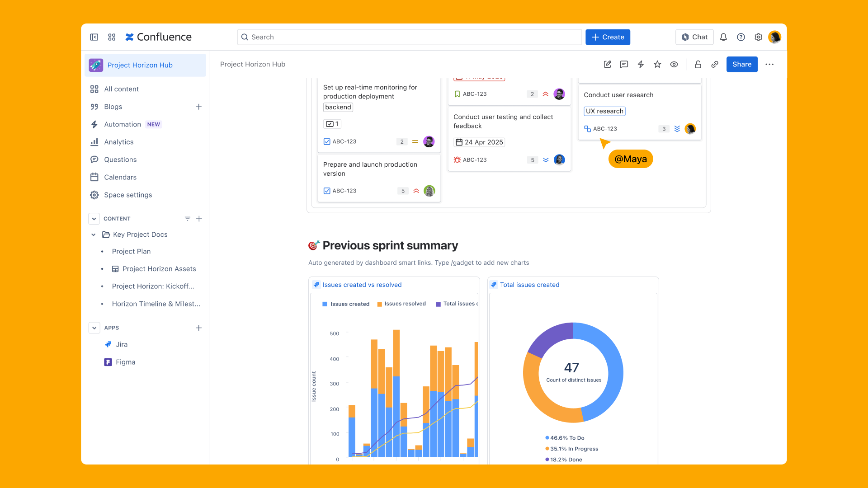Click the Share button

click(x=742, y=64)
